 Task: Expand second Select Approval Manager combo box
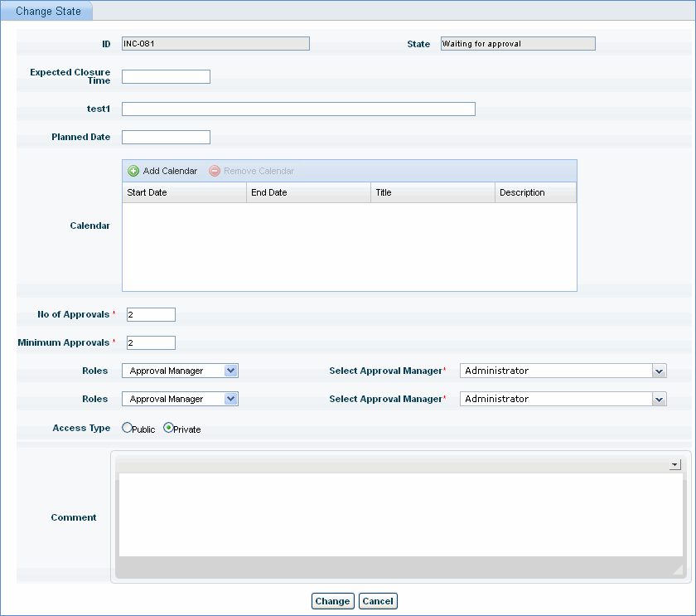pos(659,400)
